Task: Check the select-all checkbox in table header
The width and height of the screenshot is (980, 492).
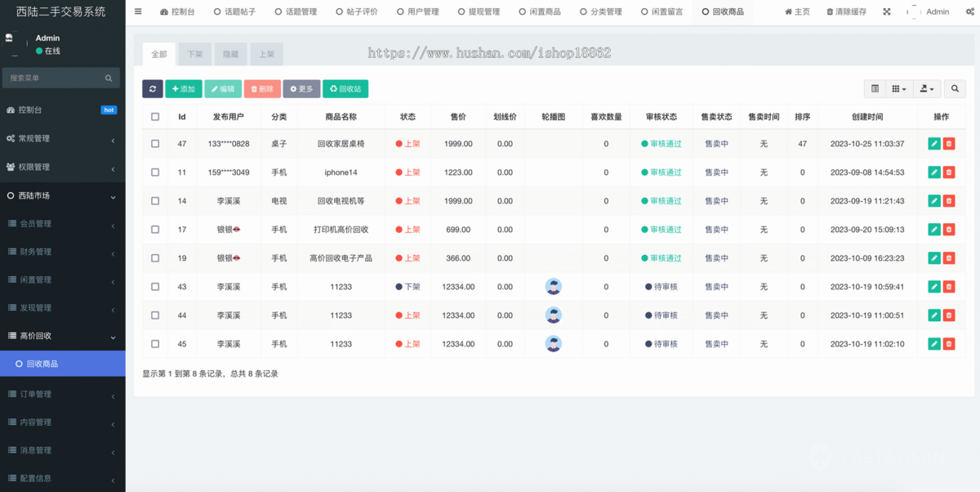Action: [x=154, y=116]
